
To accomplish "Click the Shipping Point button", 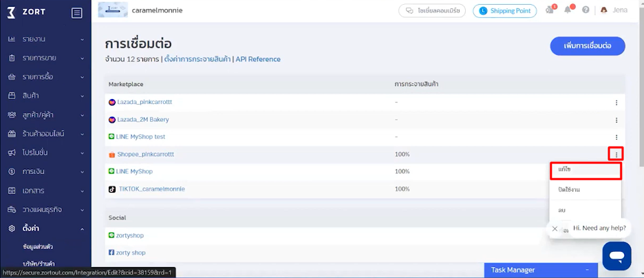I will click(x=504, y=11).
